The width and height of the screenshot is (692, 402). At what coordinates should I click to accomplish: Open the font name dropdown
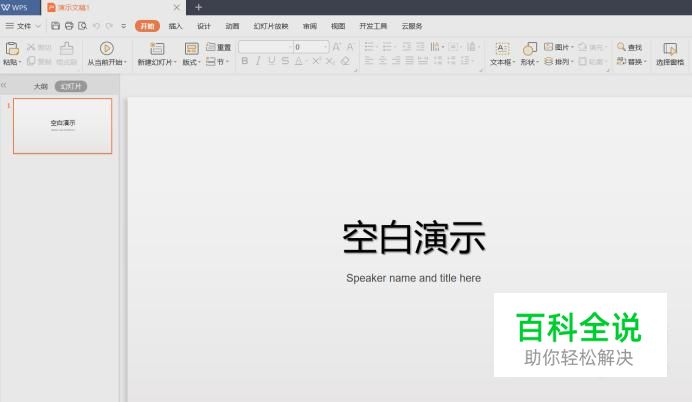(x=290, y=47)
